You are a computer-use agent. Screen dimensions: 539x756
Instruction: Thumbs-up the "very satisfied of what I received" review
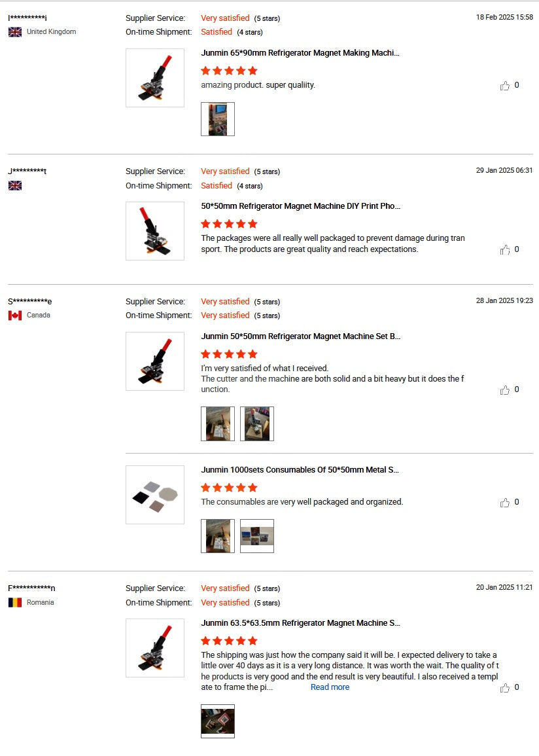click(x=505, y=389)
